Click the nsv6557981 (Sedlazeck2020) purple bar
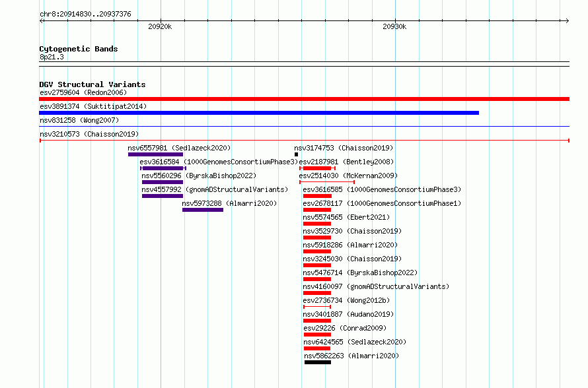The height and width of the screenshot is (388, 588). (x=155, y=154)
